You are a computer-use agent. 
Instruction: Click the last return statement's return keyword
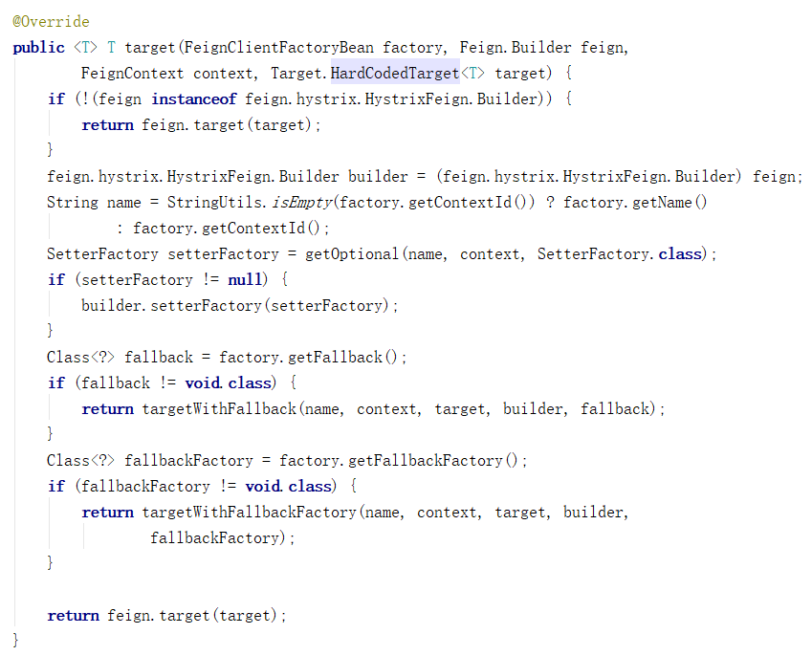pos(73,615)
